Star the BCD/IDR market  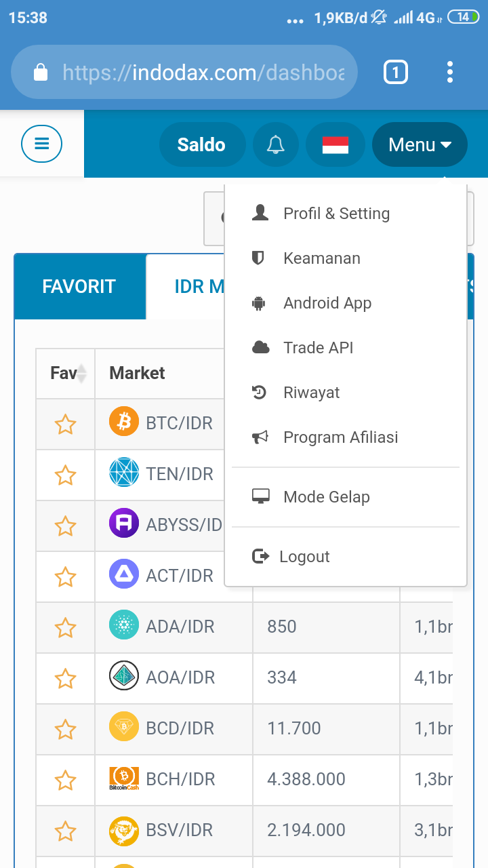tap(65, 730)
